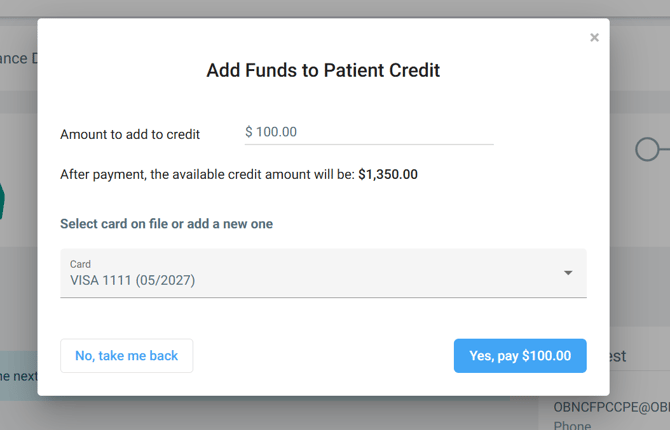The image size is (670, 430).
Task: Click Select card on file heading
Action: pyautogui.click(x=166, y=224)
